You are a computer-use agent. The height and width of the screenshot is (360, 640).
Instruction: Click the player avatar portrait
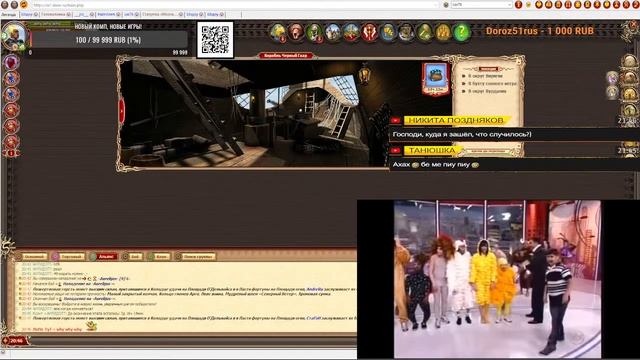14,36
